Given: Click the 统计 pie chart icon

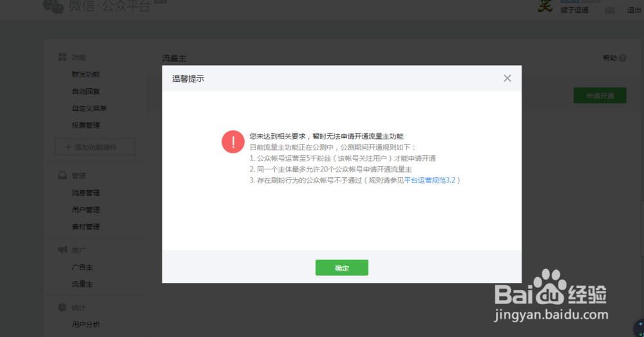Looking at the screenshot, I should (x=62, y=307).
